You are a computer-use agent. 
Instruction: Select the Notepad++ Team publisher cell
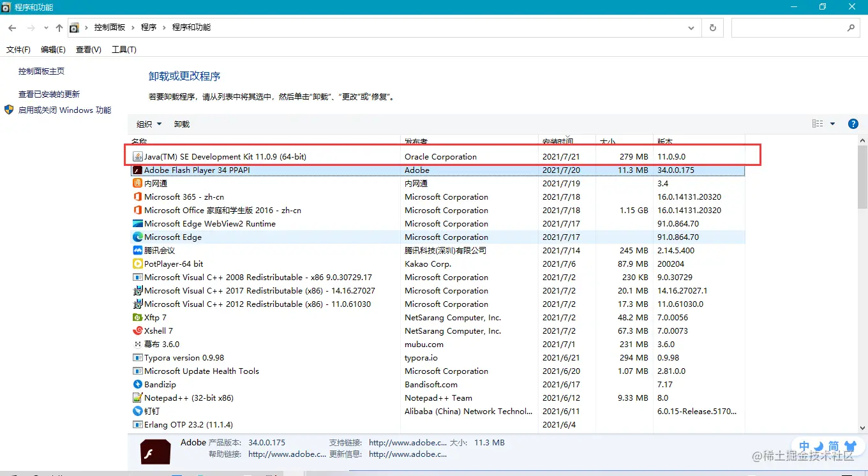click(x=438, y=398)
